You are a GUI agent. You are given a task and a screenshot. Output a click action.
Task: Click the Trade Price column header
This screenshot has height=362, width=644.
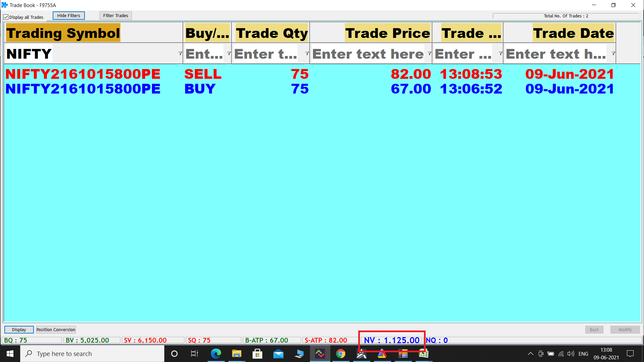coord(371,33)
